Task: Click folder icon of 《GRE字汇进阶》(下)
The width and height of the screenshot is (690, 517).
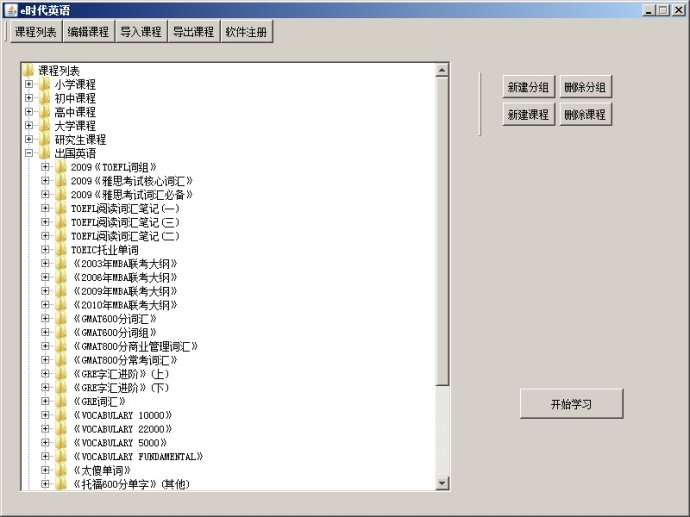Action: pos(61,387)
